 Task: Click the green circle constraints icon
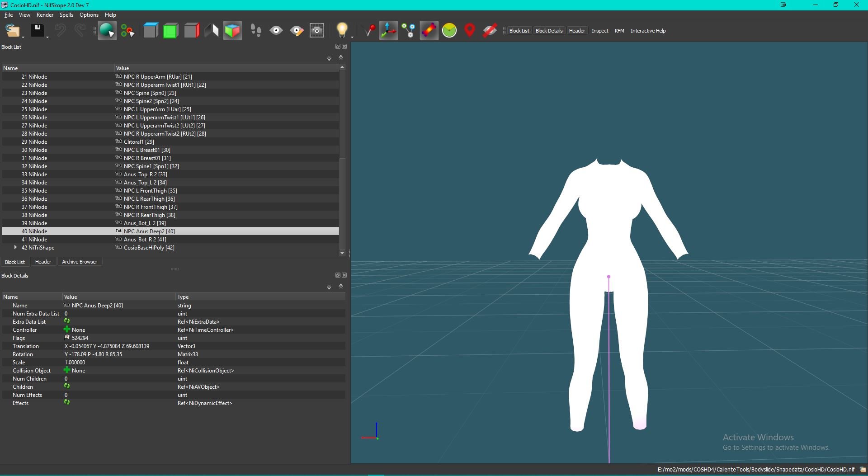[x=449, y=31]
